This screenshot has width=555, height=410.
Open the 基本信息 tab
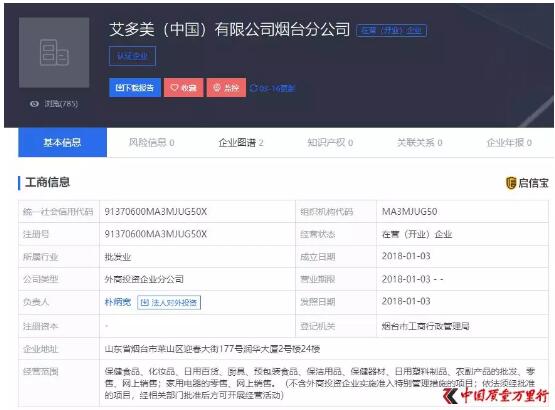click(62, 142)
